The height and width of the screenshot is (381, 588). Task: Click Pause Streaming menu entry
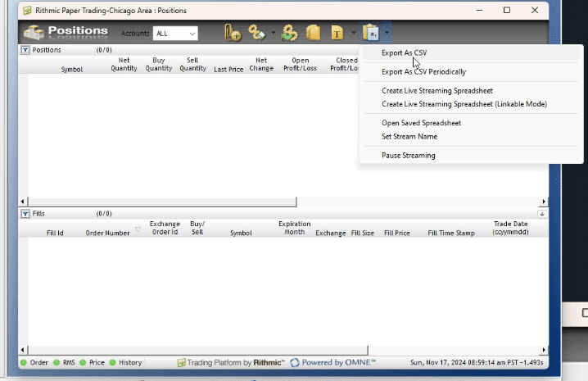click(408, 156)
